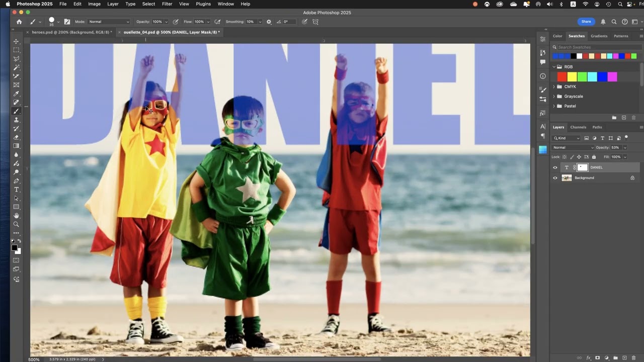This screenshot has width=644, height=362.
Task: Click the Search icon at top right
Action: tap(614, 22)
